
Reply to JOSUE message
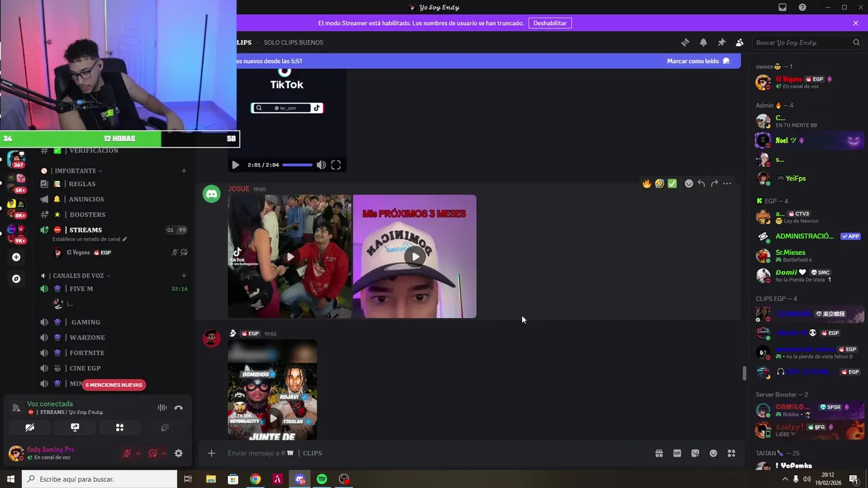[701, 184]
